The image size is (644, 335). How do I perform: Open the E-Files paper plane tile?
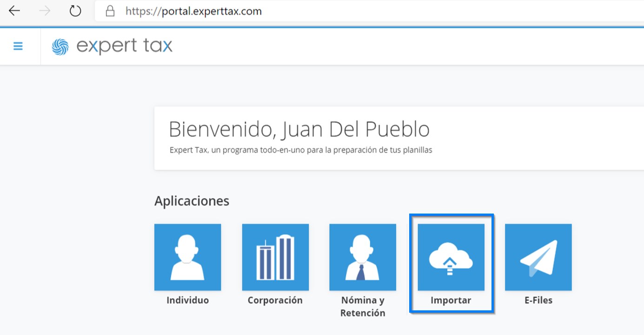(x=538, y=257)
